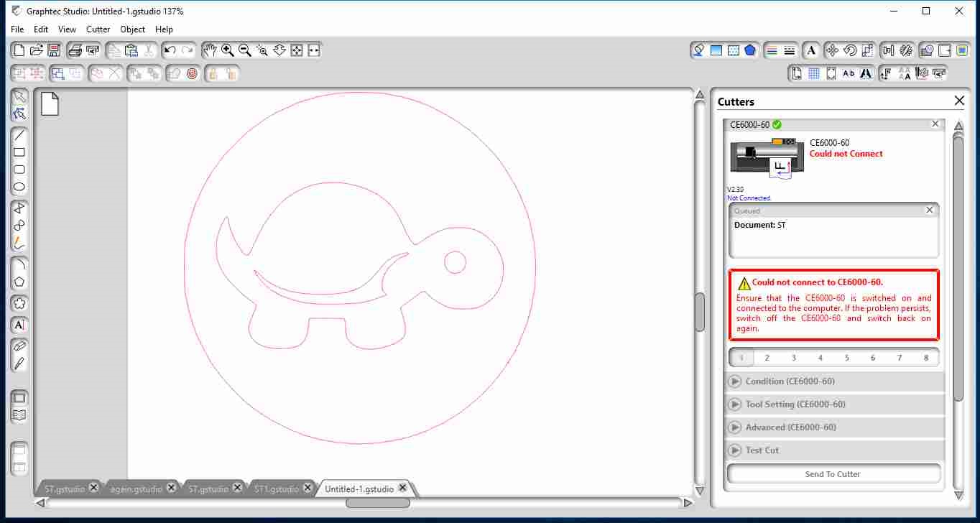The height and width of the screenshot is (523, 980).
Task: Open the rotate panel icon
Action: click(850, 50)
